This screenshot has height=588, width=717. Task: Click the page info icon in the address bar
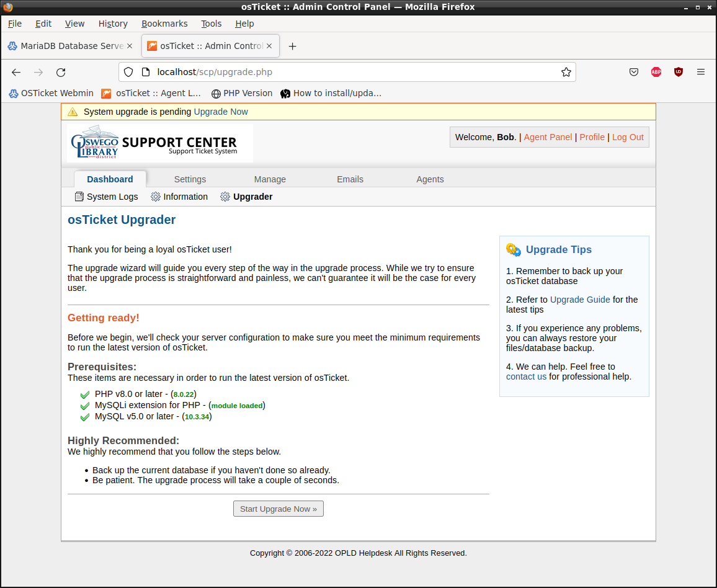[x=146, y=72]
